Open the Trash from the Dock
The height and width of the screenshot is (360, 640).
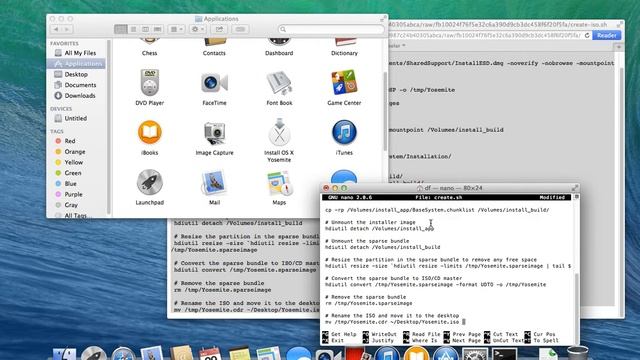point(578,353)
